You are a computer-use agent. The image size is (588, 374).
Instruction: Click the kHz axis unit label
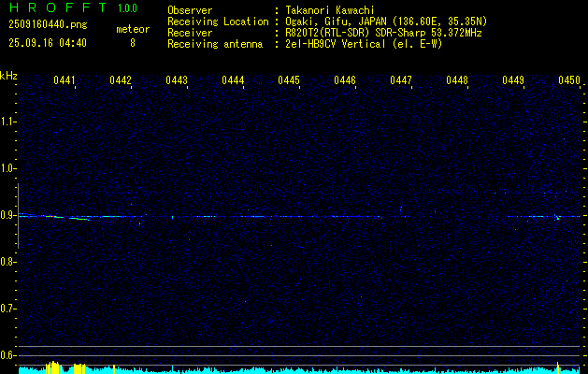pos(8,76)
